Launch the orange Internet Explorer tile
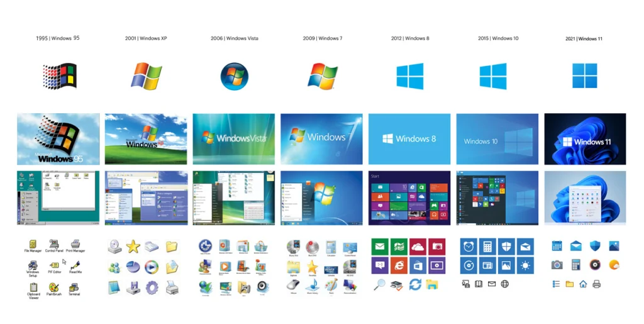Image resolution: width=644 pixels, height=324 pixels. point(399,265)
